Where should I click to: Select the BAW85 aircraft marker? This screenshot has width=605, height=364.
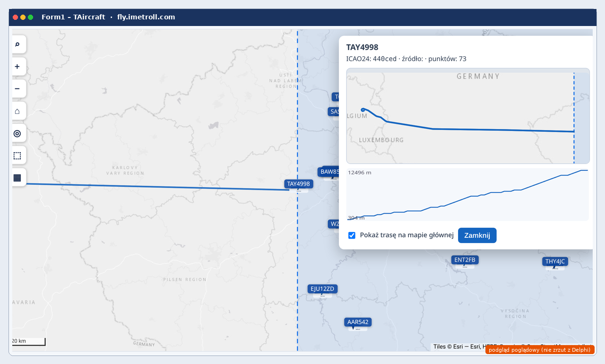329,172
